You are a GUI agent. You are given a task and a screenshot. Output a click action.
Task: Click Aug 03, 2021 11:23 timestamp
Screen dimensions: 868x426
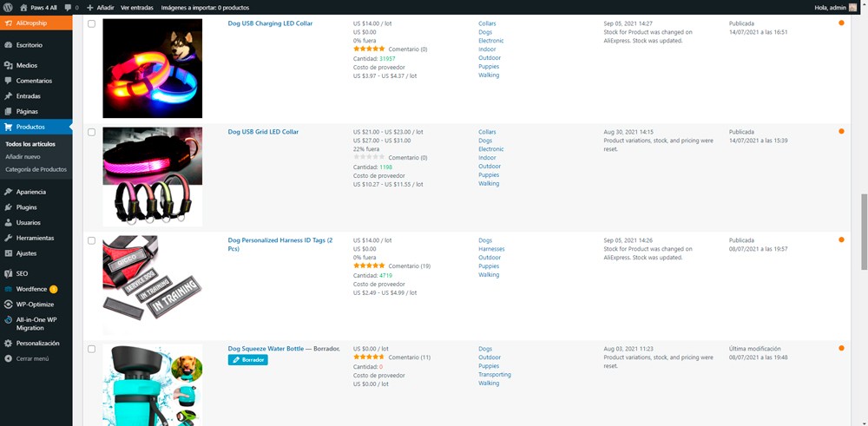point(628,349)
